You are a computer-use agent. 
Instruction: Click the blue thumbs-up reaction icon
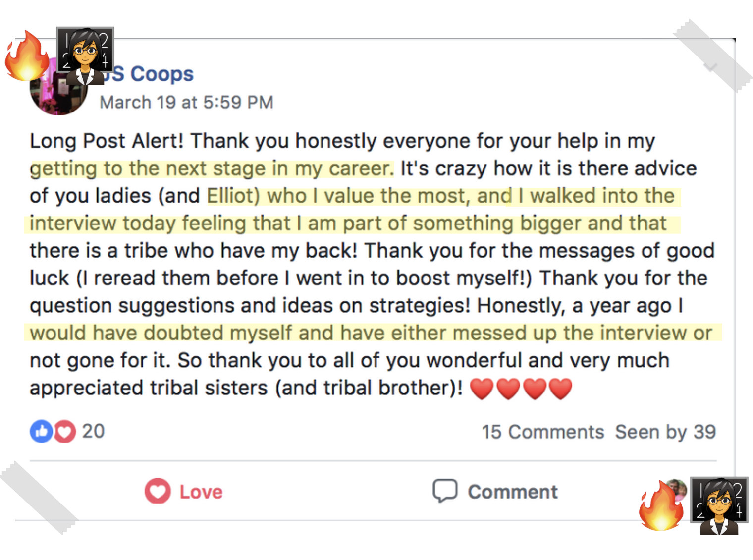pos(41,431)
